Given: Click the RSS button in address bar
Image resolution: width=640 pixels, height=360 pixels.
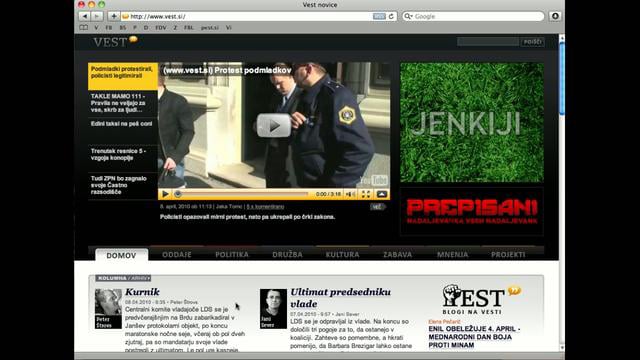Looking at the screenshot, I should [x=379, y=16].
